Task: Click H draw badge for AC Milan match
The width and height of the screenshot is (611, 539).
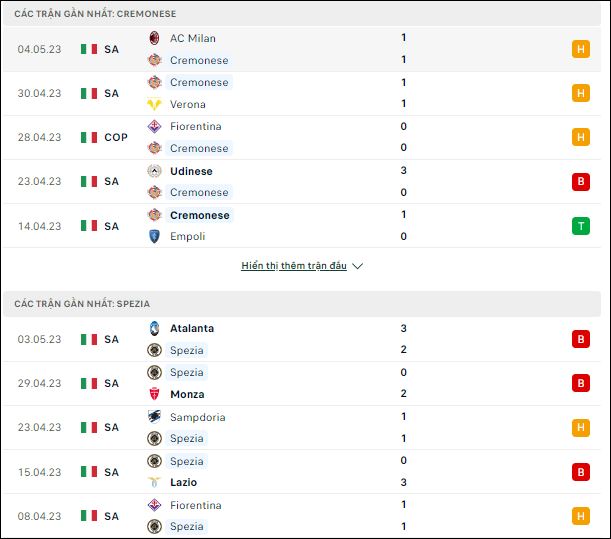Action: (x=581, y=49)
